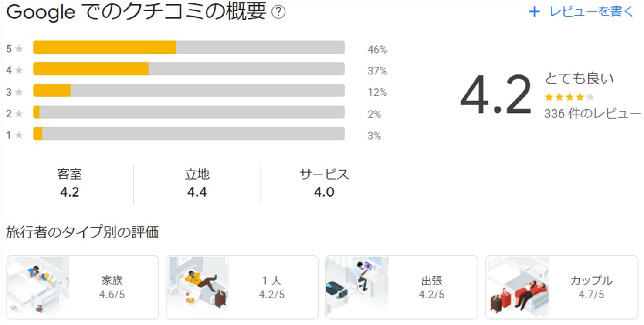Viewport: 644px width, 325px height.
Task: Select the 1-star rating bar
Action: [x=189, y=134]
